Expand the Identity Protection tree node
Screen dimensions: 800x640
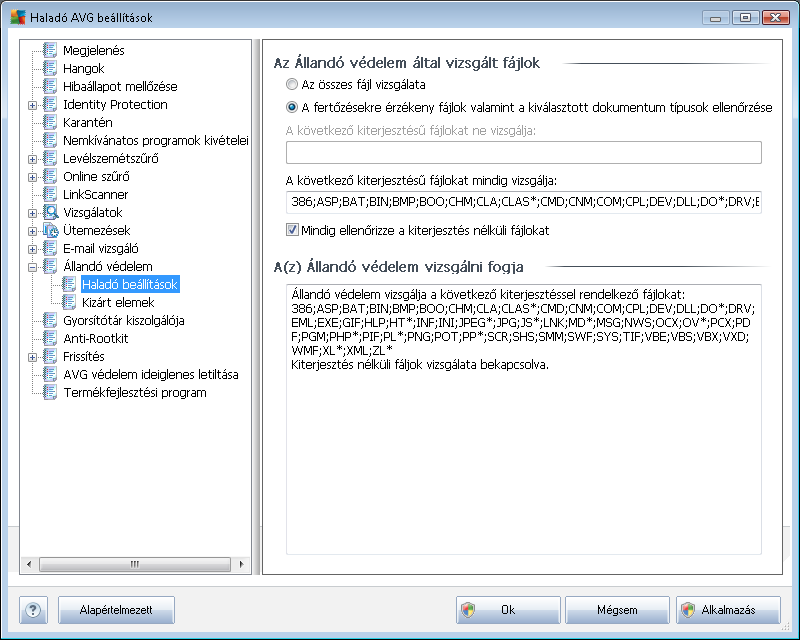tap(32, 105)
